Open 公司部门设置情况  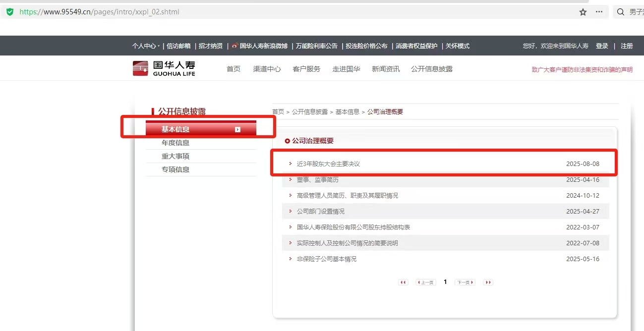(x=320, y=211)
